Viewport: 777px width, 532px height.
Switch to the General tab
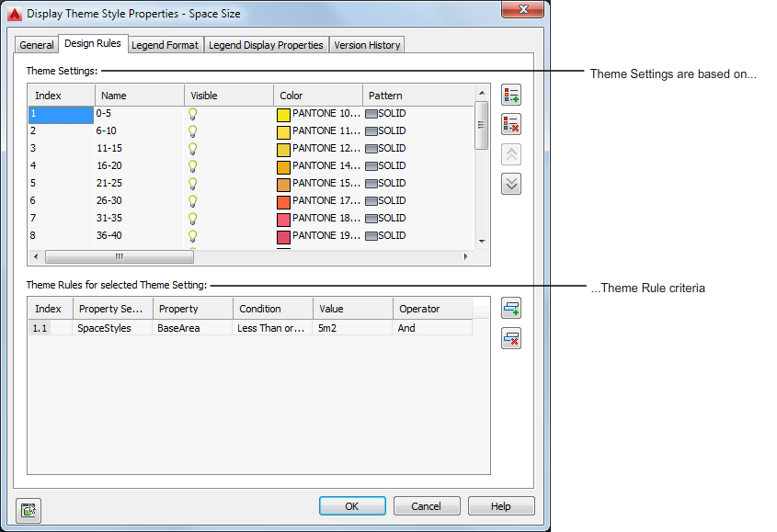click(x=37, y=45)
